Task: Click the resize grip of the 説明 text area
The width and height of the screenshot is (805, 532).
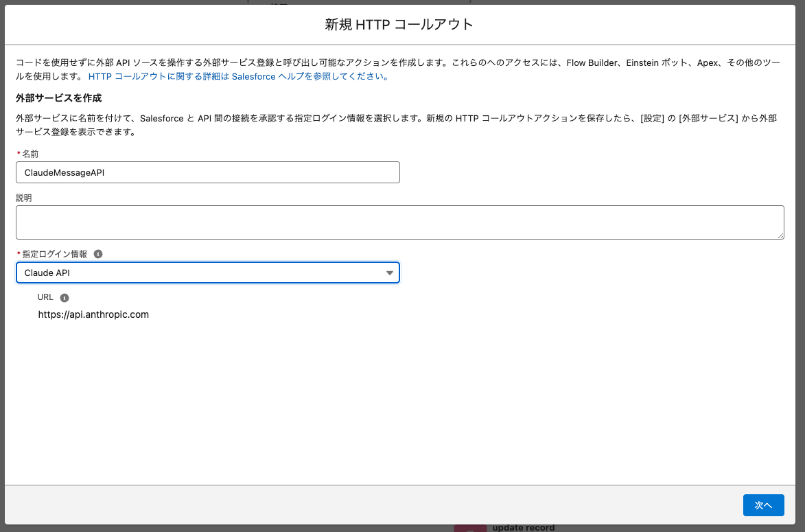Action: point(780,235)
